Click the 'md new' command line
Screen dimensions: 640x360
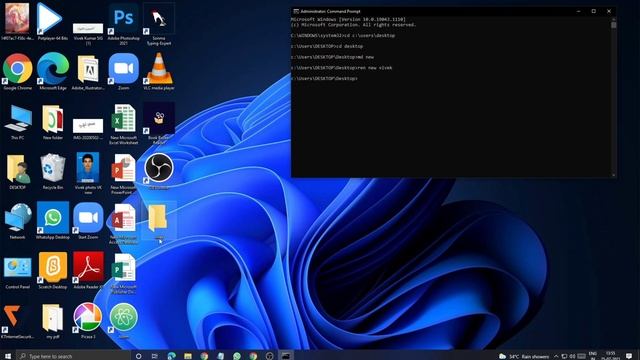tap(332, 57)
